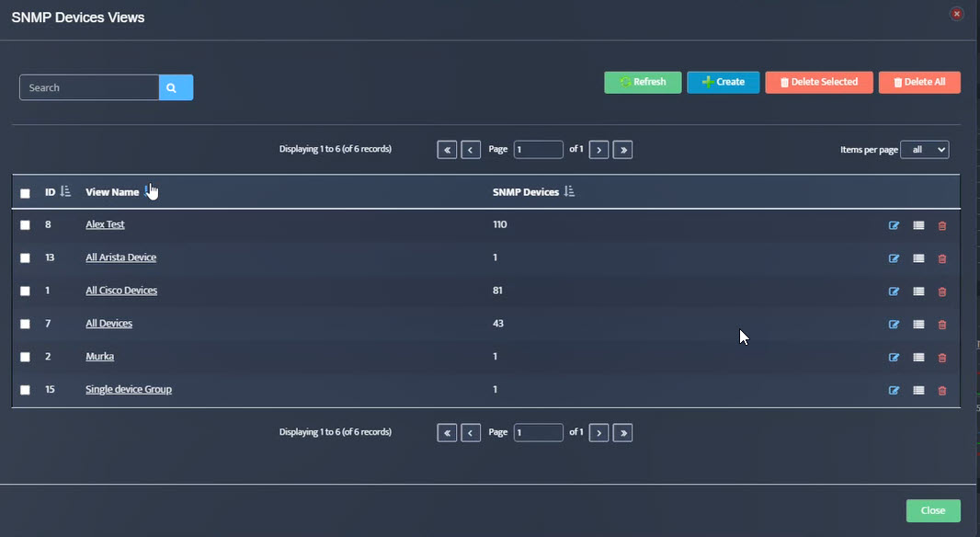Delete the Murka view row
Screen dimensions: 980x537
(942, 358)
